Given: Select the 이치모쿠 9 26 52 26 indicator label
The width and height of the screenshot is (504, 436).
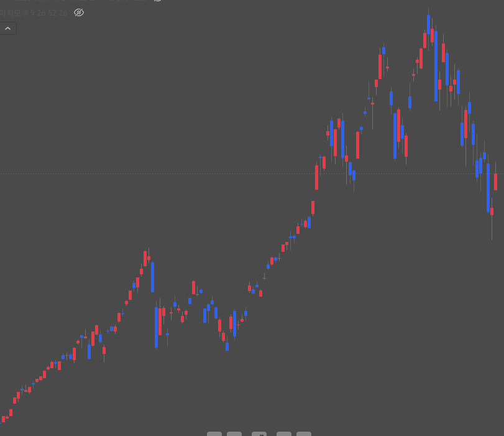Looking at the screenshot, I should click(x=34, y=13).
